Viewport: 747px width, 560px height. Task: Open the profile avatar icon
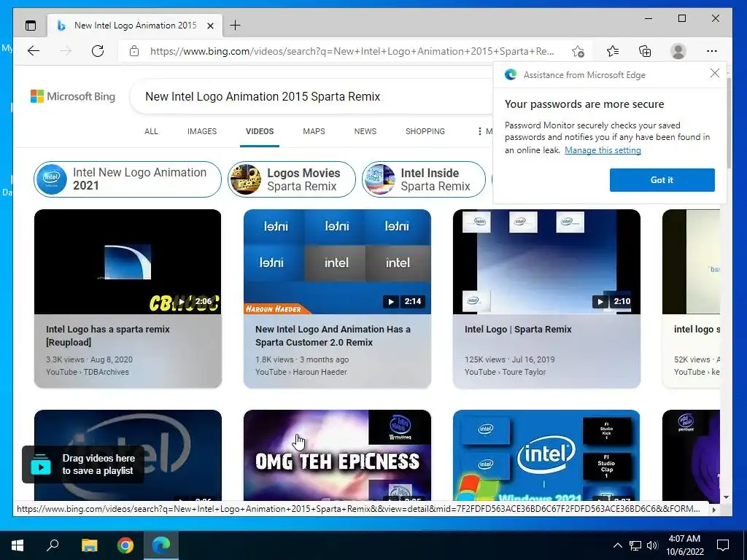678,51
